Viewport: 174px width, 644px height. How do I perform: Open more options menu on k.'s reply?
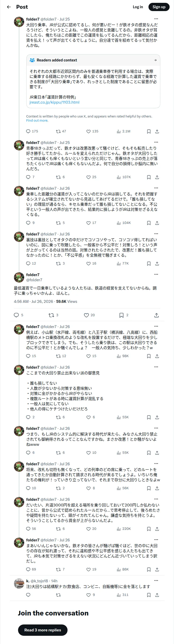pyautogui.click(x=156, y=580)
